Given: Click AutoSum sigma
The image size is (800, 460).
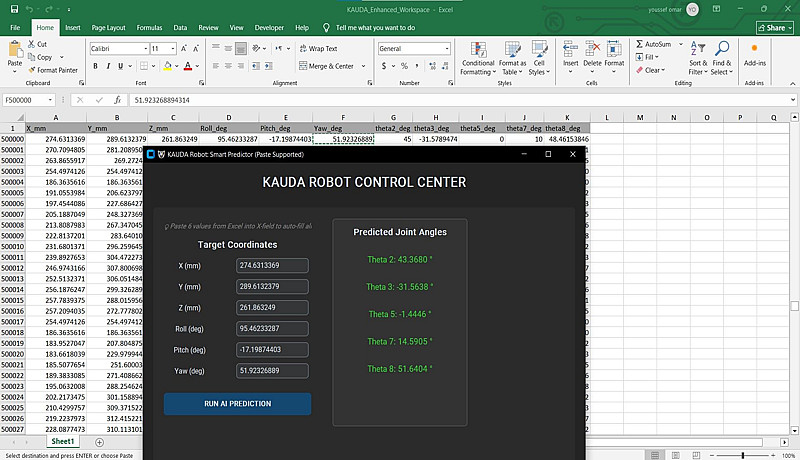Looking at the screenshot, I should [x=654, y=44].
